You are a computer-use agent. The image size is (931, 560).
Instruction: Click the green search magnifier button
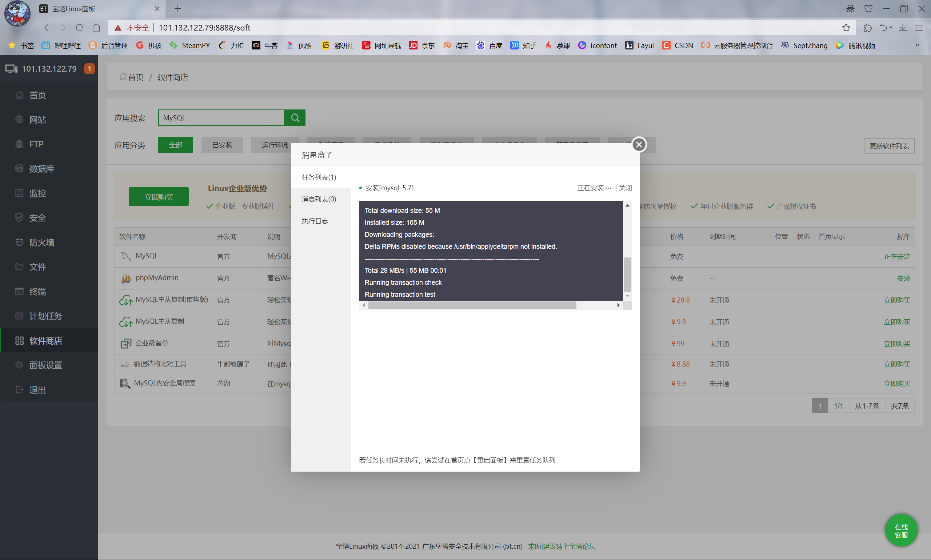point(295,118)
